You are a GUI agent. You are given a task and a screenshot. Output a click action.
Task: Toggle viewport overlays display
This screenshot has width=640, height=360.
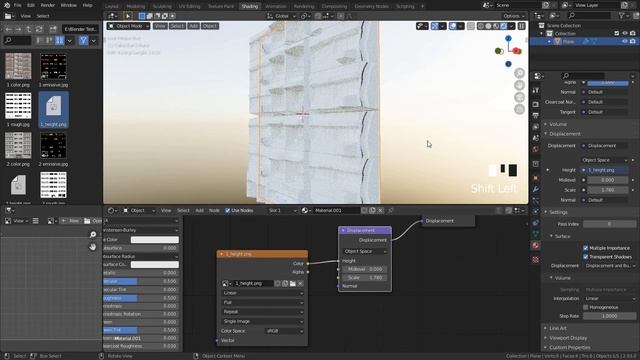(453, 26)
